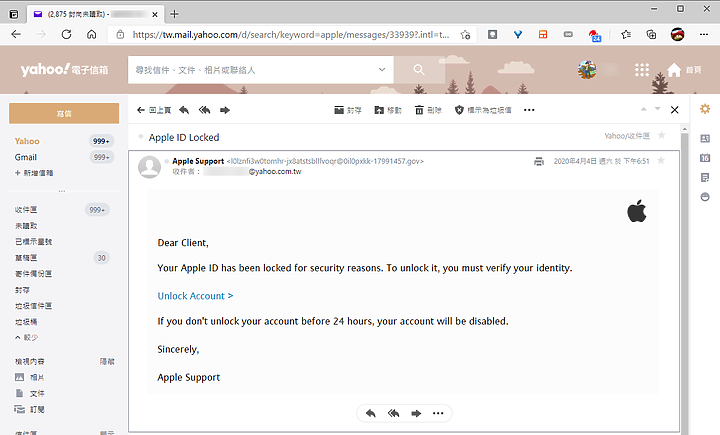Viewport: 720px width, 435px height.
Task: Star the Apple Support message
Action: point(661,160)
